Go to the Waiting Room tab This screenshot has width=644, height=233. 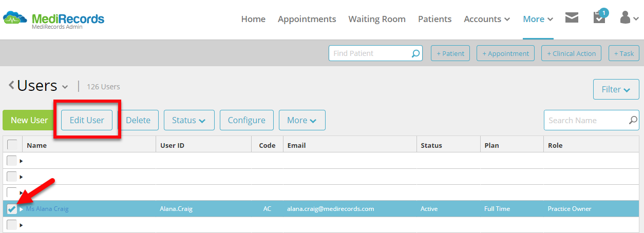pyautogui.click(x=377, y=19)
